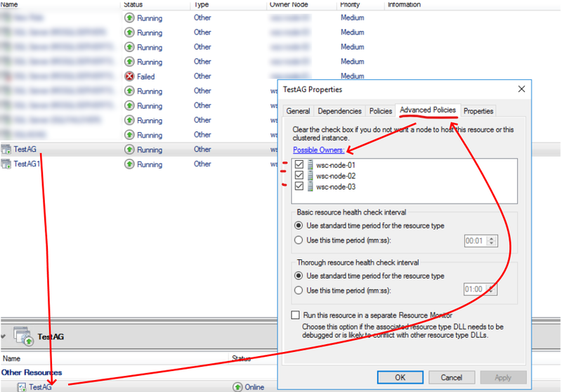Collapse the TestAG details pane chevron
Viewport: 562px width, 392px height.
pyautogui.click(x=4, y=337)
